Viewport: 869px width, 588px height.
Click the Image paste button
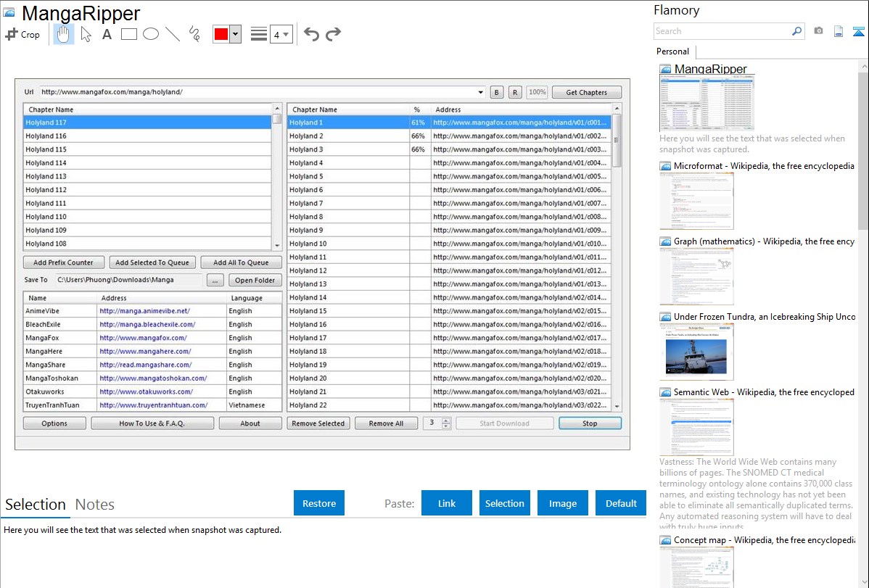tap(563, 503)
